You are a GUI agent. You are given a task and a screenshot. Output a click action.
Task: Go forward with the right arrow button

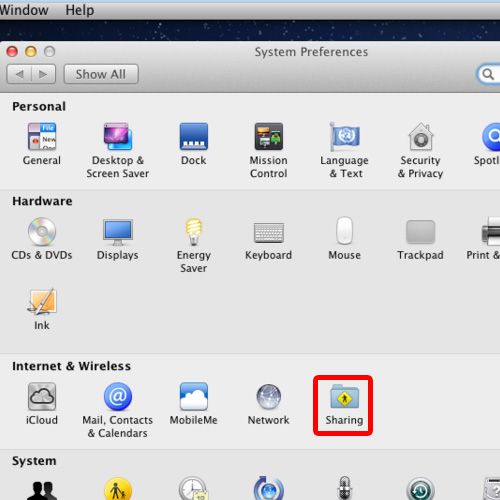[43, 74]
